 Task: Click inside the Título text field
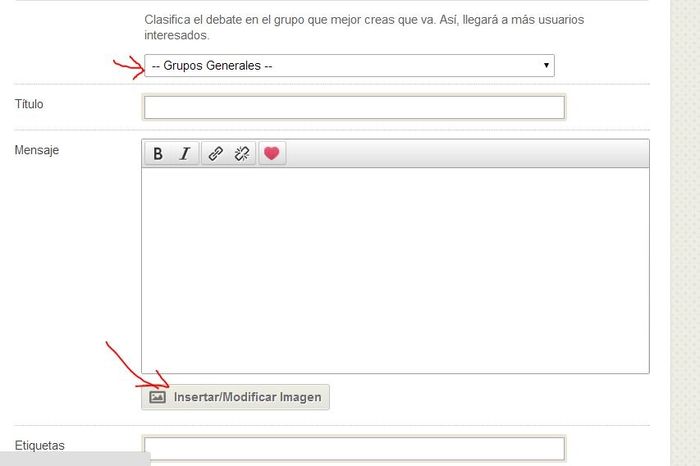coord(355,107)
